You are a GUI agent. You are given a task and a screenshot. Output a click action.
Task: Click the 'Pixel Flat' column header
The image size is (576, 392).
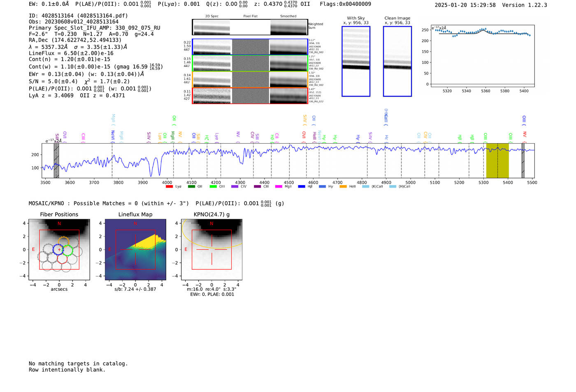point(251,16)
